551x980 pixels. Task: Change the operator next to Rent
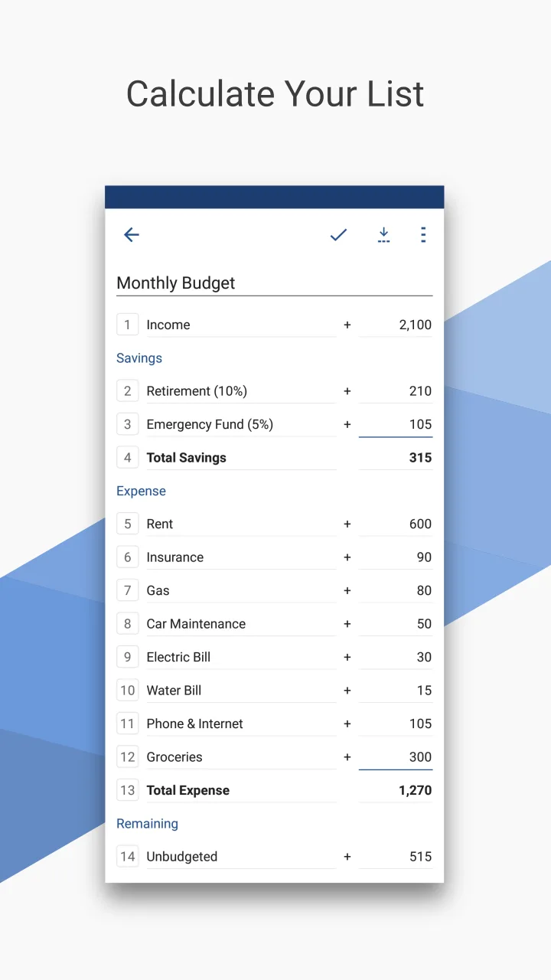(347, 524)
